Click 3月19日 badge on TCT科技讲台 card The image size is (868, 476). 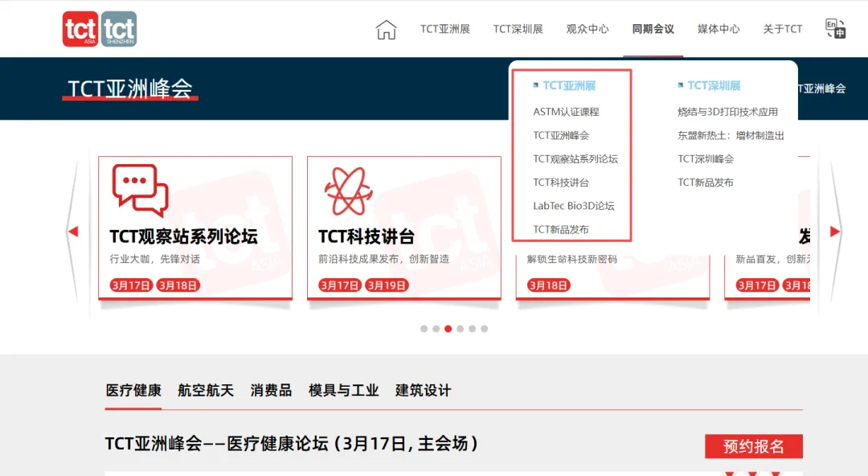point(387,285)
